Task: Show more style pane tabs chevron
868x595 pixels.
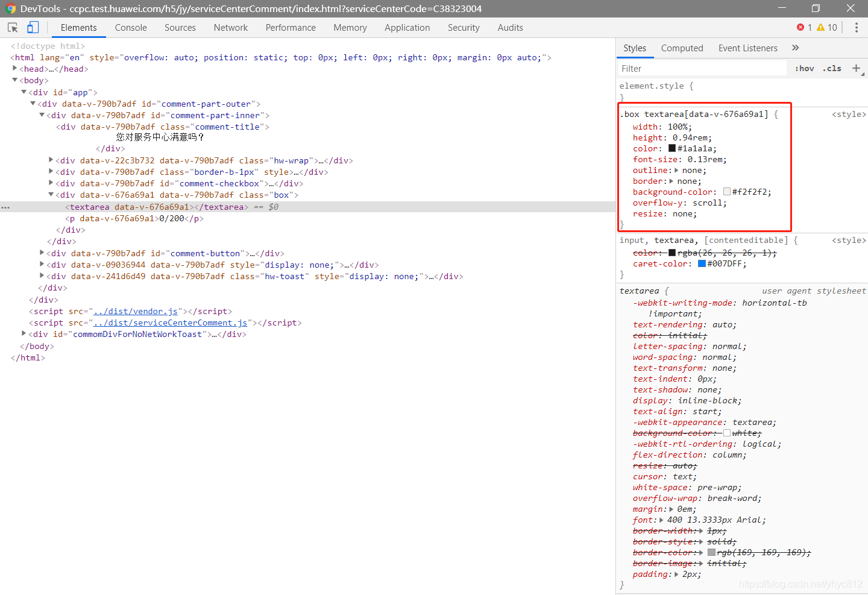Action: pos(795,48)
